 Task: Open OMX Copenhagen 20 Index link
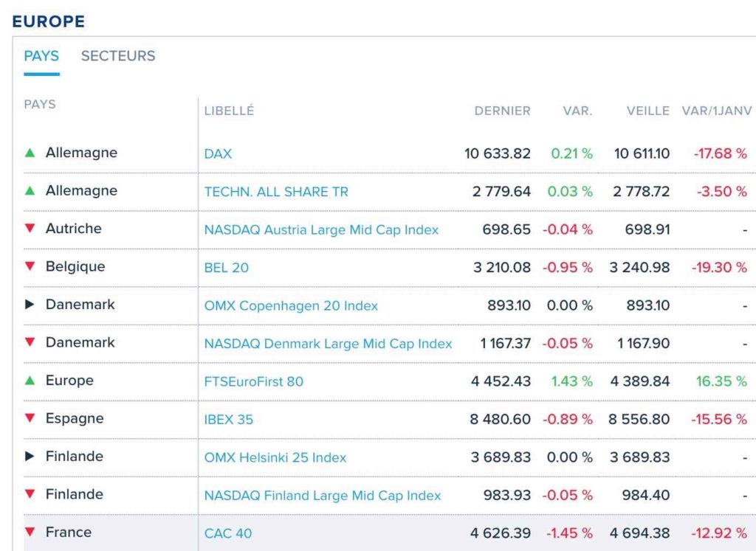[291, 305]
